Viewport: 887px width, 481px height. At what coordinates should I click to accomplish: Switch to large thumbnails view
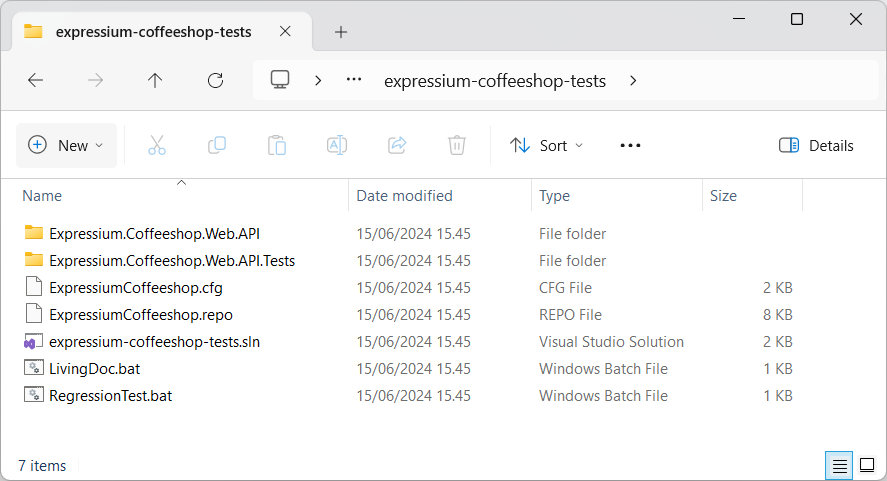[867, 466]
